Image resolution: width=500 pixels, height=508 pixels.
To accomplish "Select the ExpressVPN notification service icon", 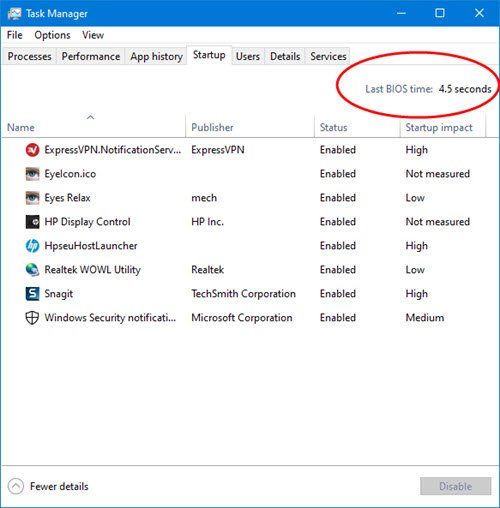I will coord(32,150).
